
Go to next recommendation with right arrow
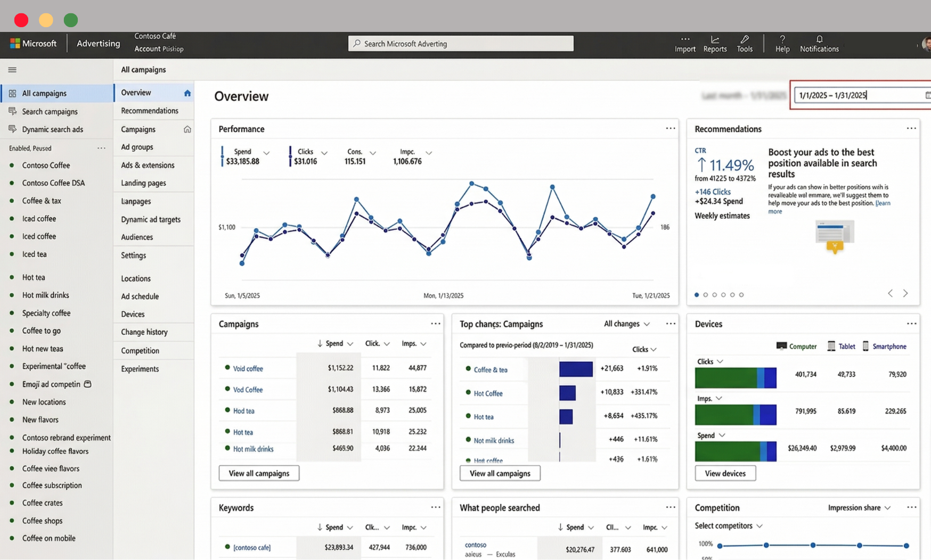point(905,293)
